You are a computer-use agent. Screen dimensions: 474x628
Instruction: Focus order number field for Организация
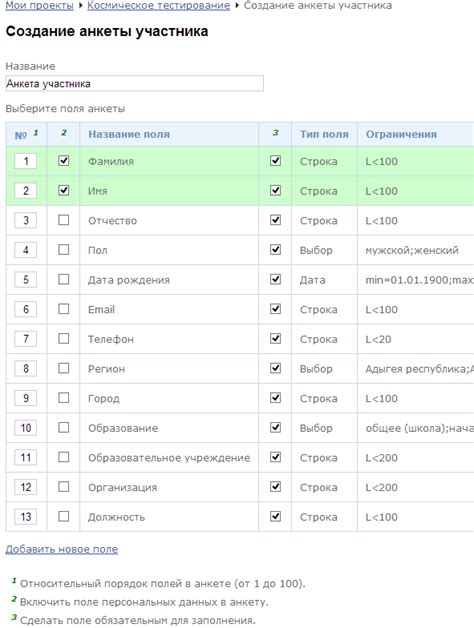click(x=26, y=487)
